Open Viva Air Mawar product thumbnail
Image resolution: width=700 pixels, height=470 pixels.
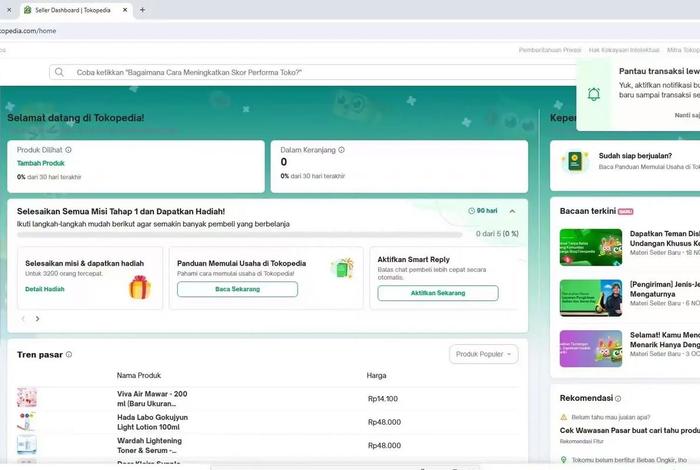coord(27,398)
